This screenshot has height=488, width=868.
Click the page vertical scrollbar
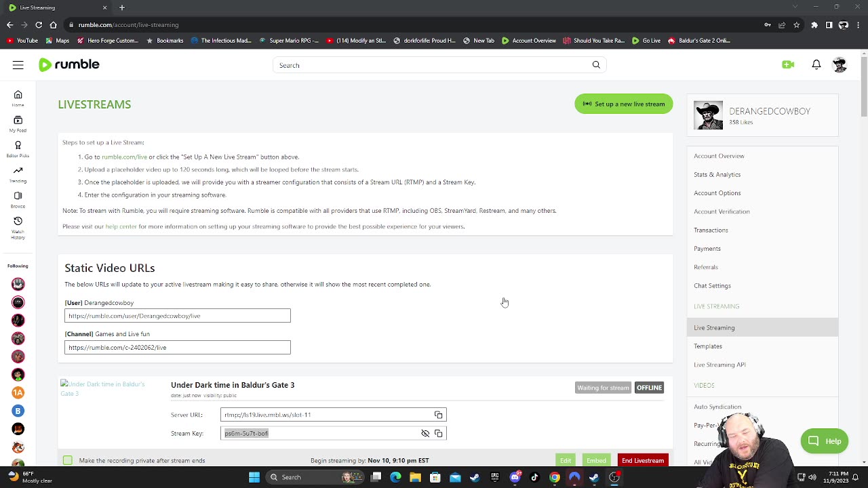(863, 88)
